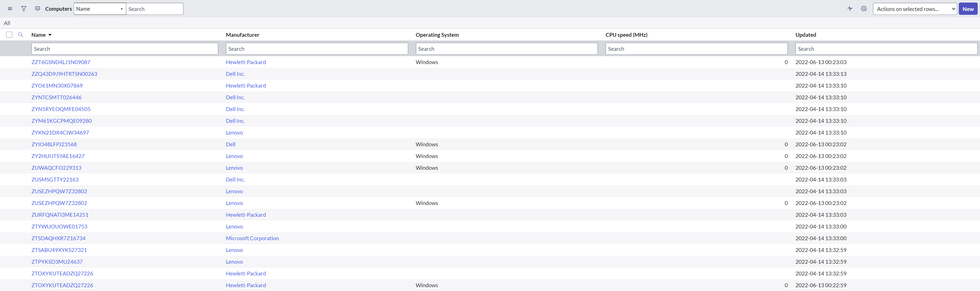This screenshot has width=980, height=291.
Task: Focus the Operating System column search field
Action: point(506,48)
